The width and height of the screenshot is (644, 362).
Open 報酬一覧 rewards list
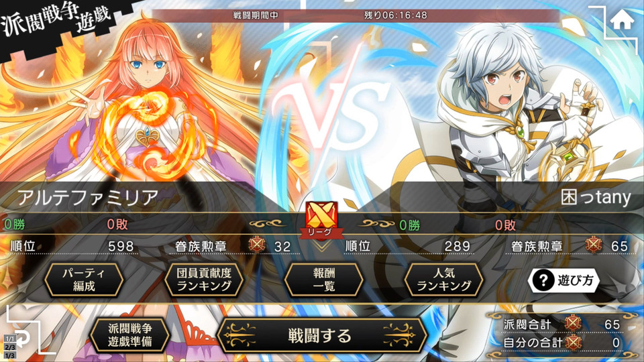pos(324,280)
